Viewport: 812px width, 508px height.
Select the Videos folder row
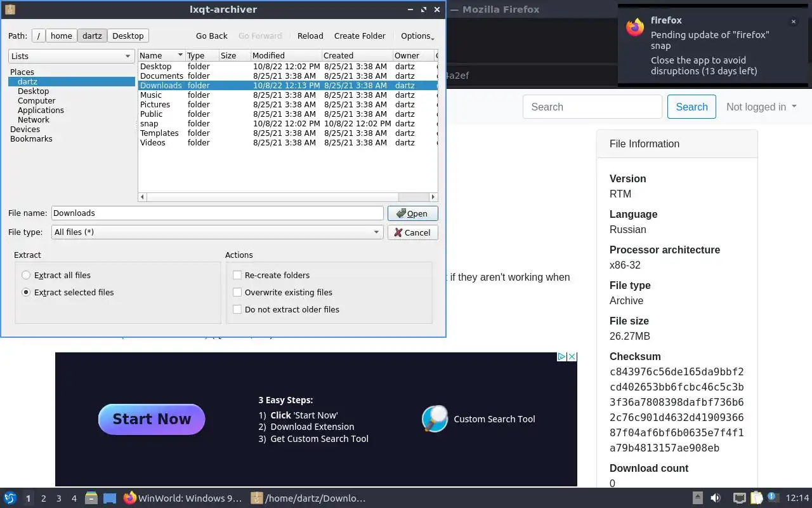coord(287,142)
